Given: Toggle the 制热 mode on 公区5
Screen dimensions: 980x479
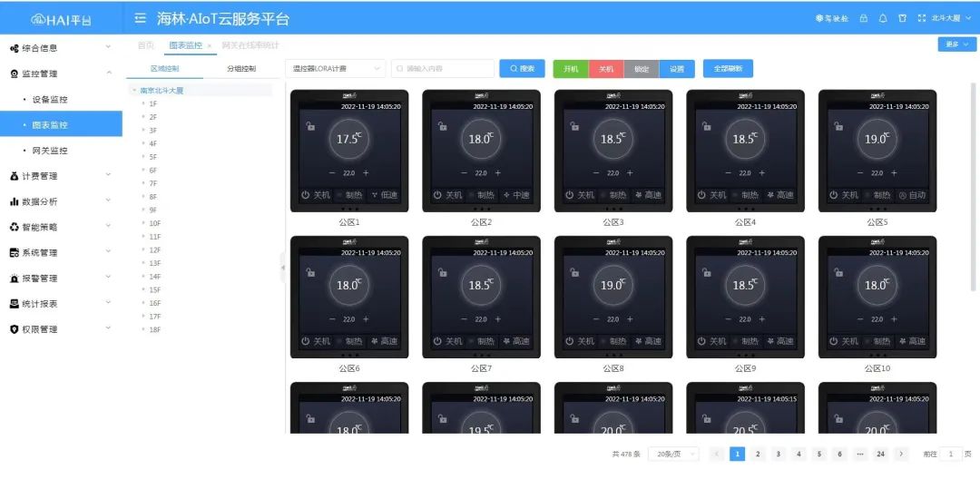Looking at the screenshot, I should pos(876,195).
